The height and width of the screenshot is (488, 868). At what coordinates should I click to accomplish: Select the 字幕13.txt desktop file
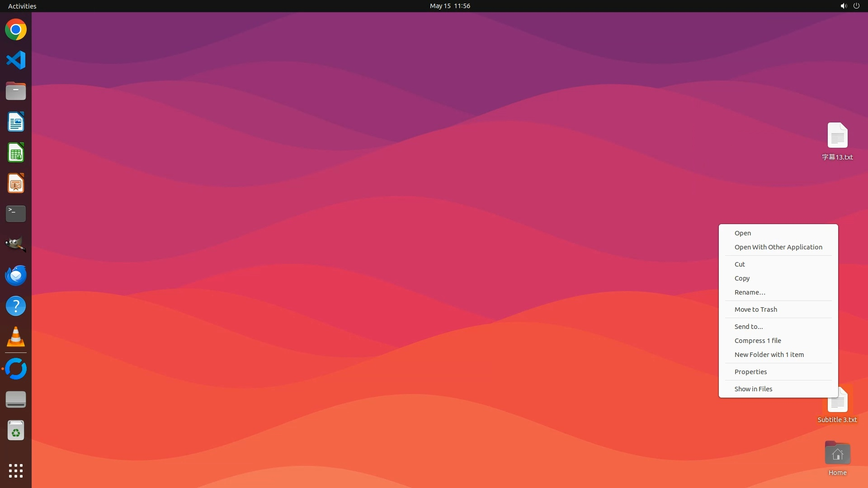(x=837, y=136)
